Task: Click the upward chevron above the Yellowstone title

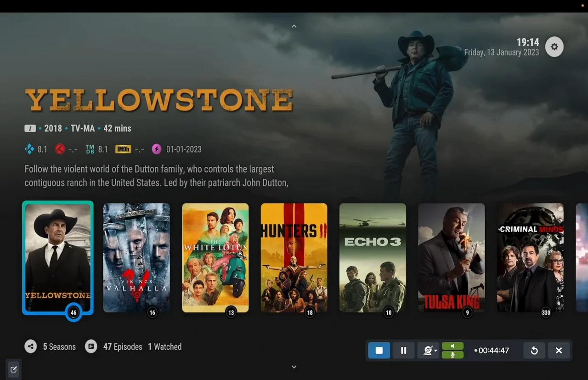Action: coord(294,26)
